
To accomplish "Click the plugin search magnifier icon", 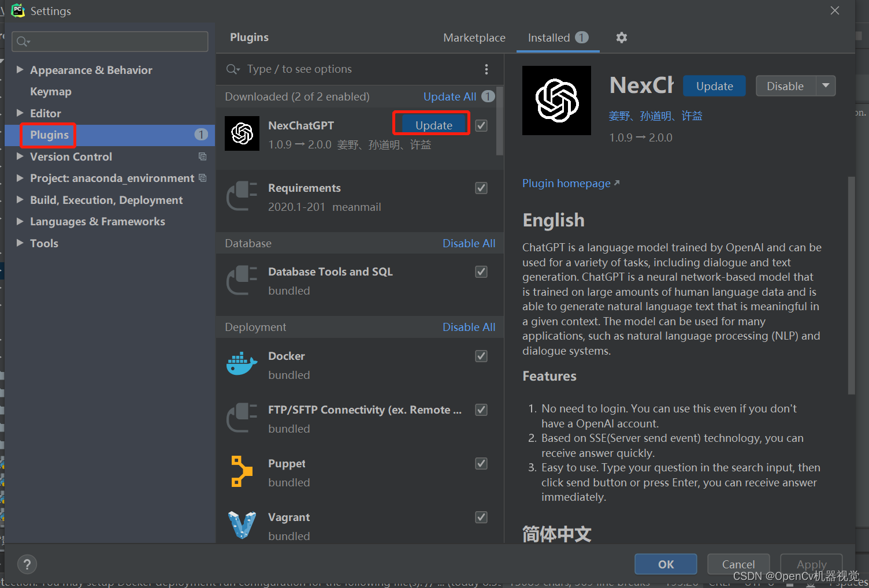I will pos(233,69).
